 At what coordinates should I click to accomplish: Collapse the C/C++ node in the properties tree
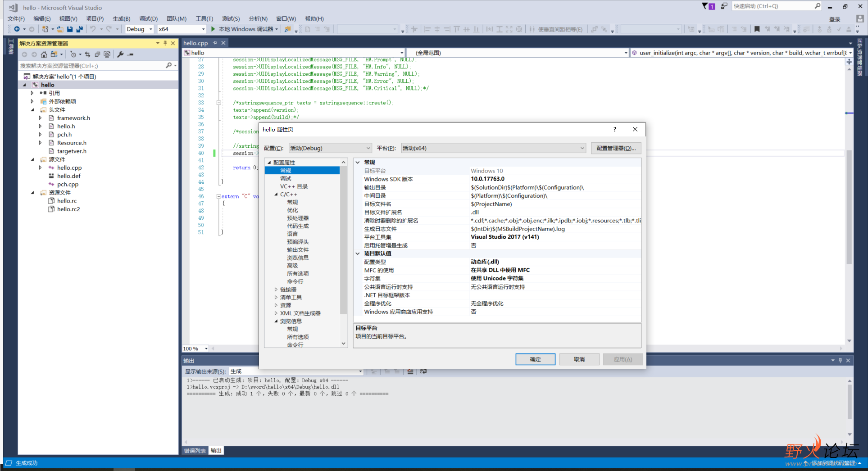click(x=276, y=195)
